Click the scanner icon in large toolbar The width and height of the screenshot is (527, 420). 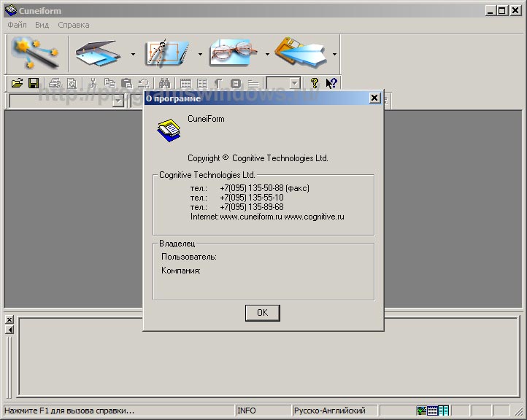[97, 53]
